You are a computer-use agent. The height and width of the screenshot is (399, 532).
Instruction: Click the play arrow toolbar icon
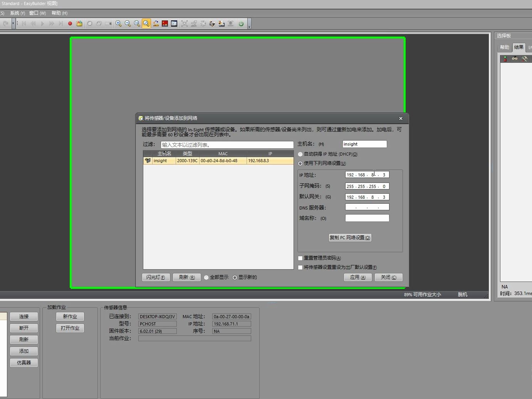42,23
